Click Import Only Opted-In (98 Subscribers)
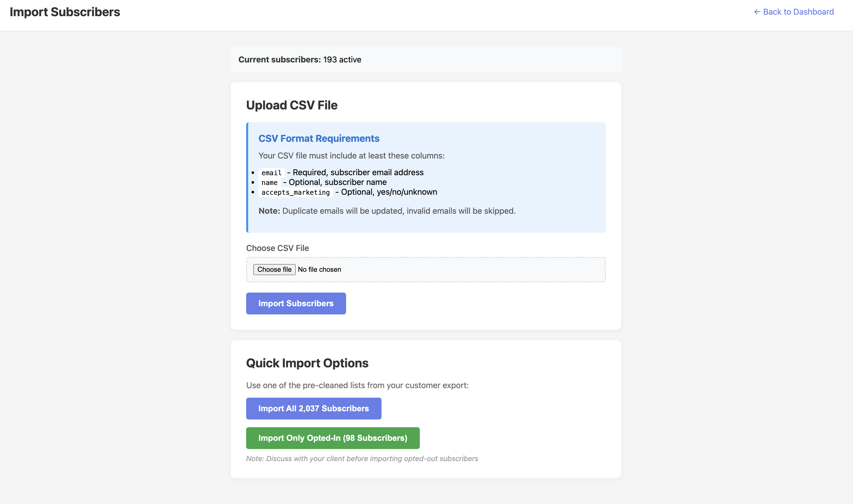This screenshot has height=504, width=853. (x=332, y=438)
